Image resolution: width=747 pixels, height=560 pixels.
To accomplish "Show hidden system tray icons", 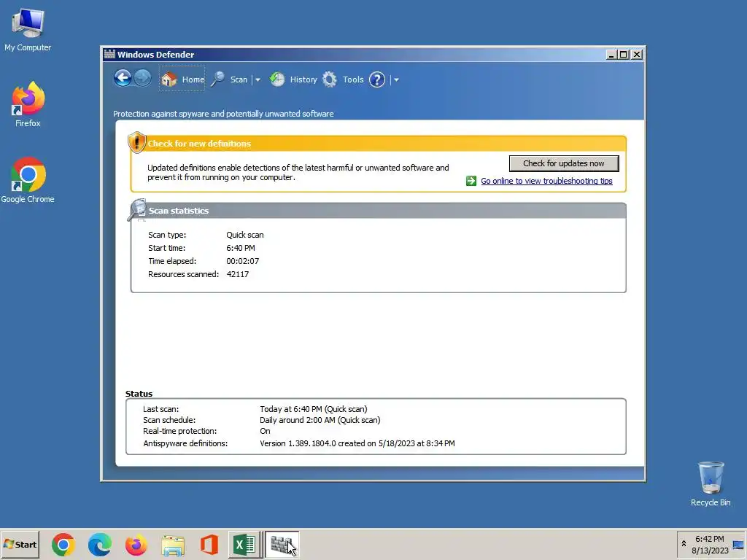I will click(x=684, y=543).
